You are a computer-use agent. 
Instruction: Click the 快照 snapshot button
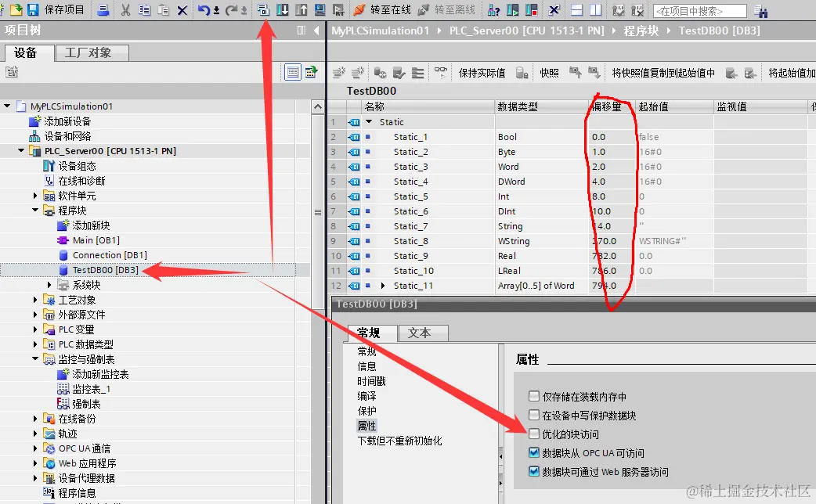(x=549, y=73)
